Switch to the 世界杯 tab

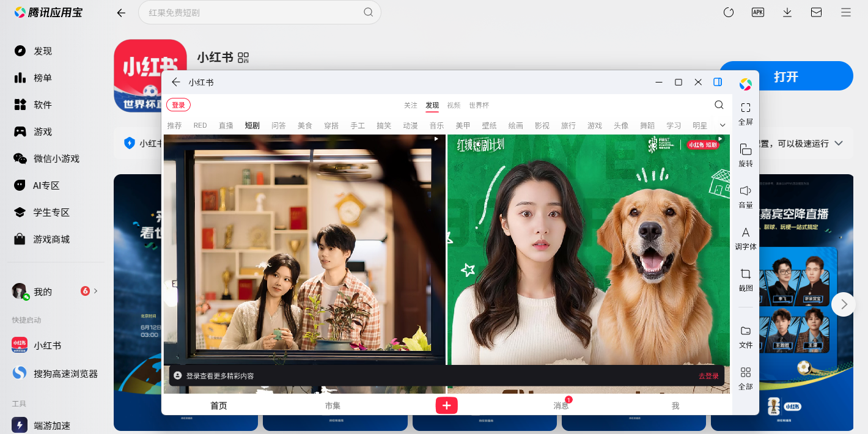(479, 105)
